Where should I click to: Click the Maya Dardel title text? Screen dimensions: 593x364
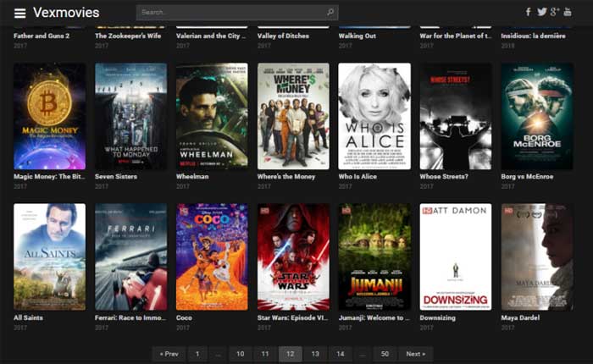click(x=520, y=318)
